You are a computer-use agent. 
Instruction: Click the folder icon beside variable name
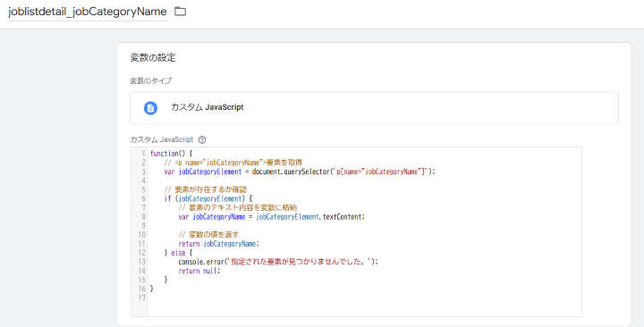tap(180, 12)
